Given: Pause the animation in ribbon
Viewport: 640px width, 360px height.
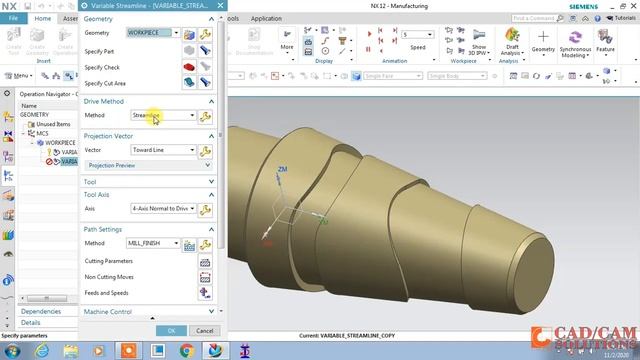Looking at the screenshot, I should pos(369,49).
